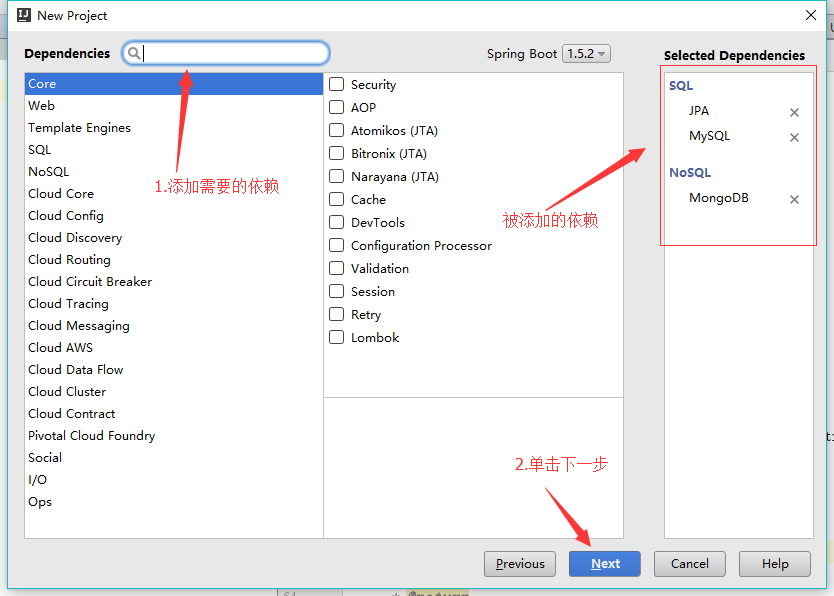Click the IntelliJ logo in title bar
The image size is (834, 596).
coord(24,15)
